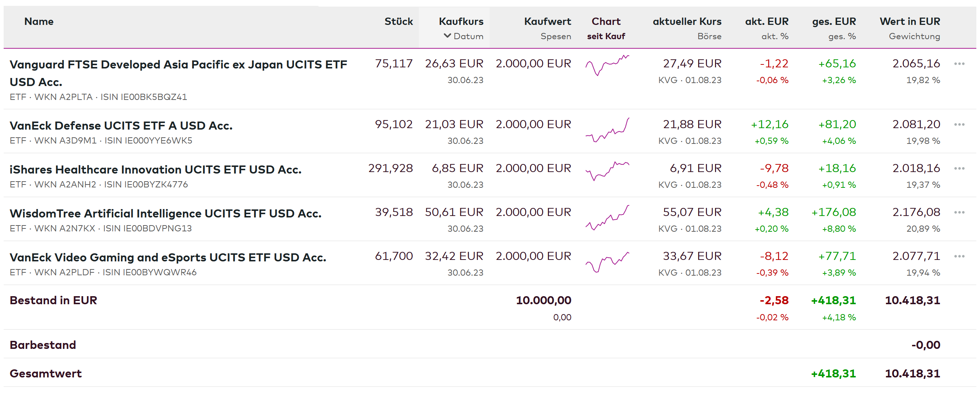Open three-dot menu for WisdomTree Artificial Intelligence row

point(959,213)
